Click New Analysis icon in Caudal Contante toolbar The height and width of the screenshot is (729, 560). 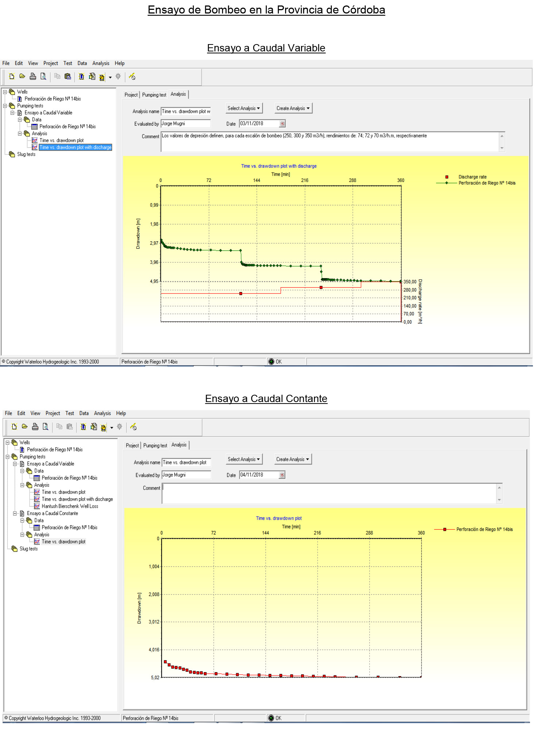(104, 428)
